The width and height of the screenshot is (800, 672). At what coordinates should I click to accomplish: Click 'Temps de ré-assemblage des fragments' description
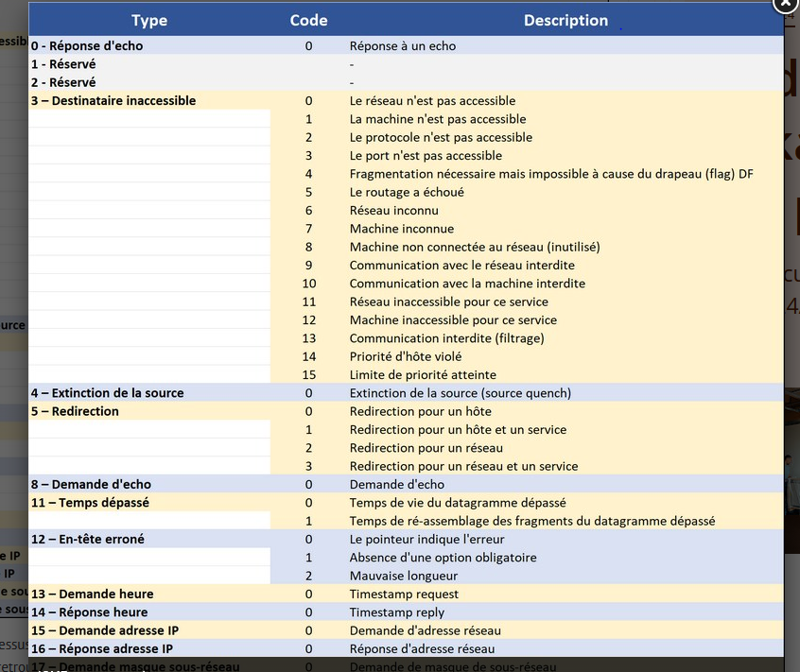[531, 521]
